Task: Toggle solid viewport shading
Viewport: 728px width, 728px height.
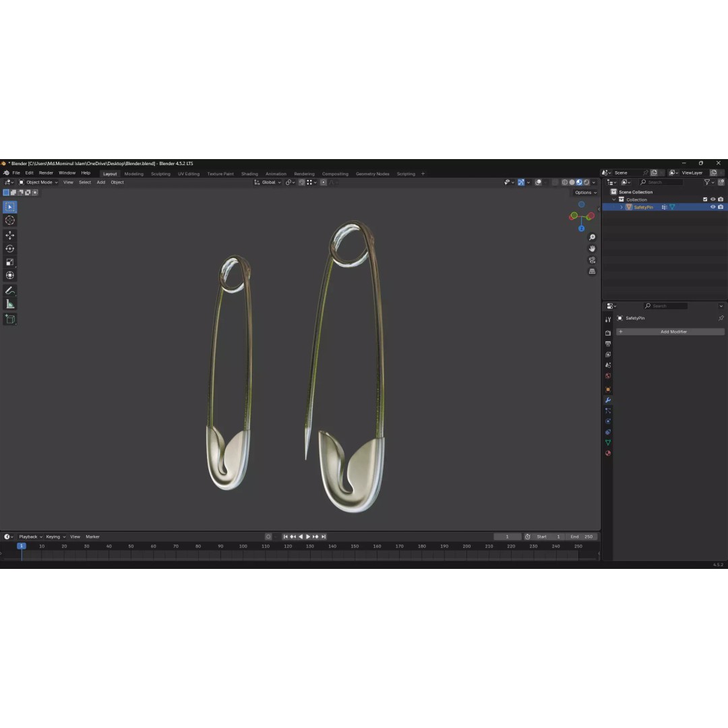Action: pos(572,183)
